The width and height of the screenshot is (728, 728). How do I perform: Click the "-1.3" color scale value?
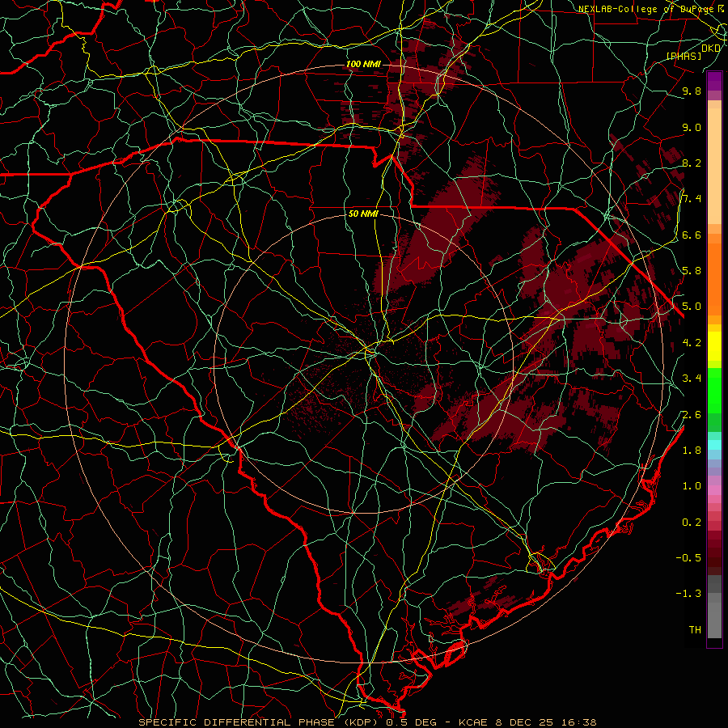[688, 594]
